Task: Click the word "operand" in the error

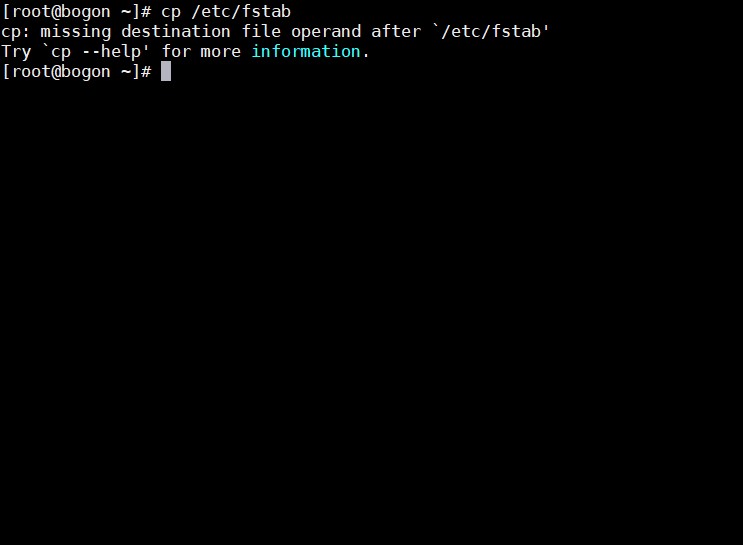Action: [x=326, y=32]
